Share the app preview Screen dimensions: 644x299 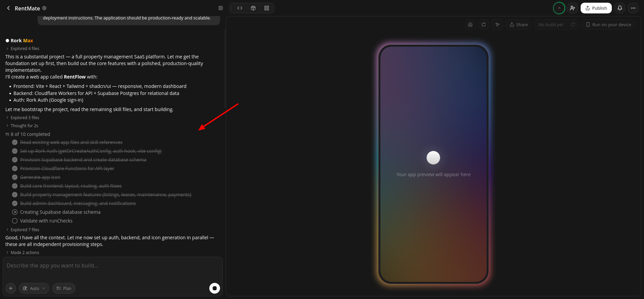(x=519, y=24)
